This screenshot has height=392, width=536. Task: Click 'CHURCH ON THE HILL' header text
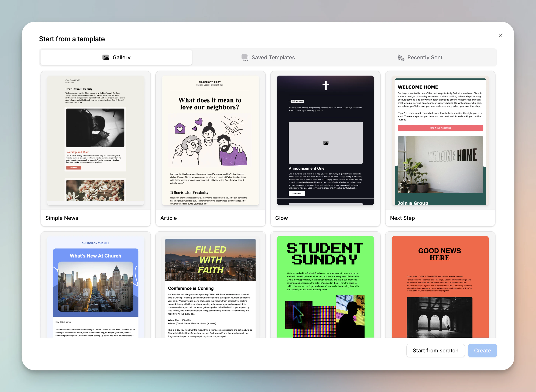click(x=96, y=243)
